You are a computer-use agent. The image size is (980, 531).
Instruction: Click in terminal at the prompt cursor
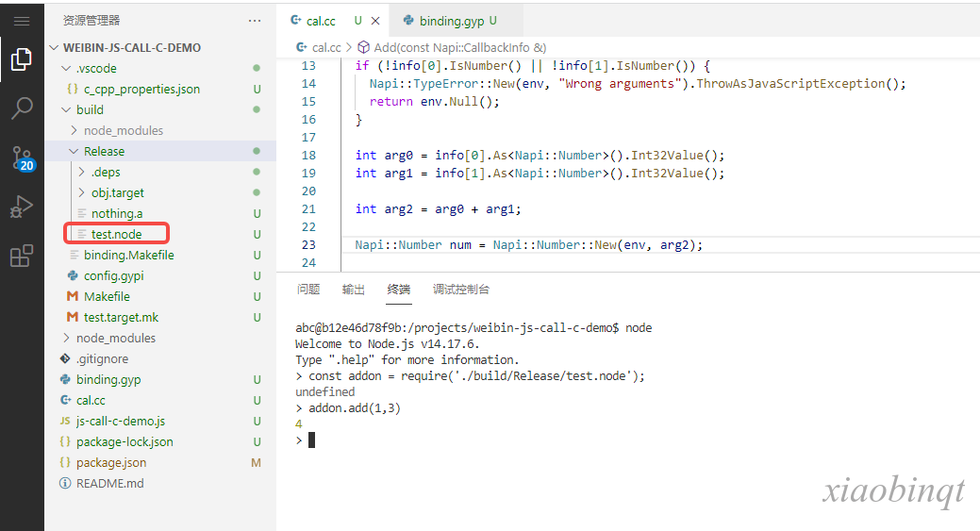(x=312, y=440)
